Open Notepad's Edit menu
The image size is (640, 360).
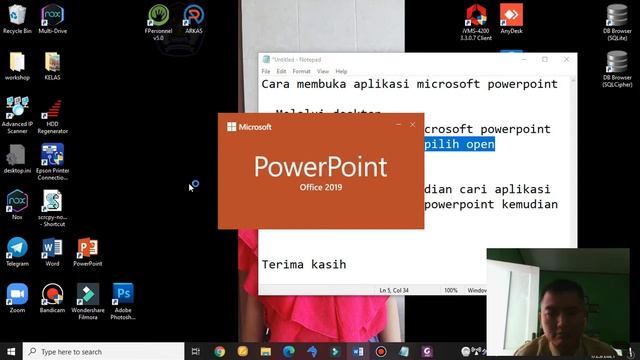click(281, 71)
